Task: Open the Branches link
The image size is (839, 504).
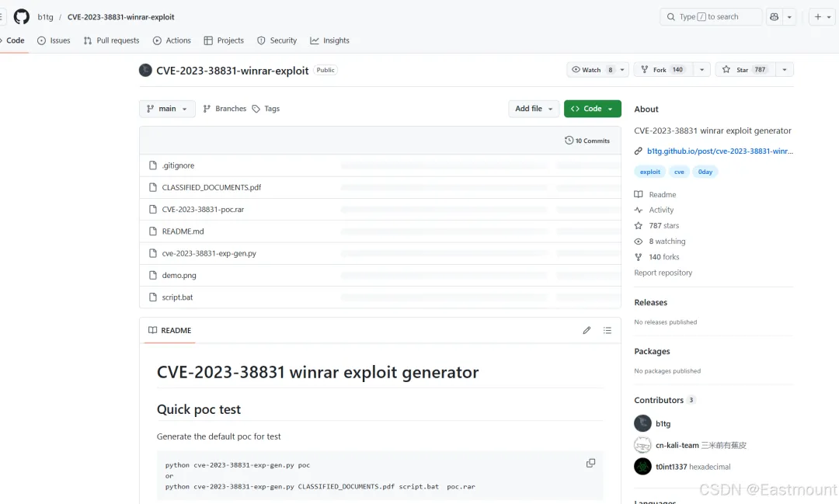Action: (225, 109)
